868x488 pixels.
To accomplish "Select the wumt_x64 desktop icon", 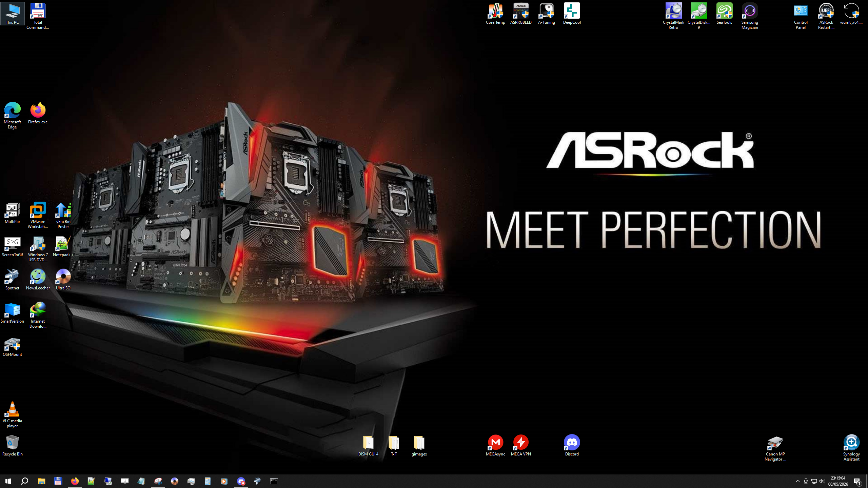I will point(851,14).
